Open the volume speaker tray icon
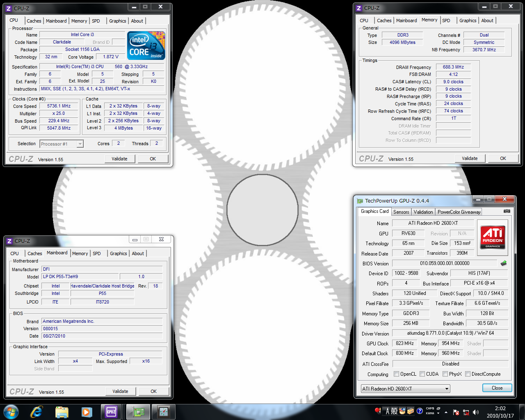The height and width of the screenshot is (420, 525). (x=476, y=412)
